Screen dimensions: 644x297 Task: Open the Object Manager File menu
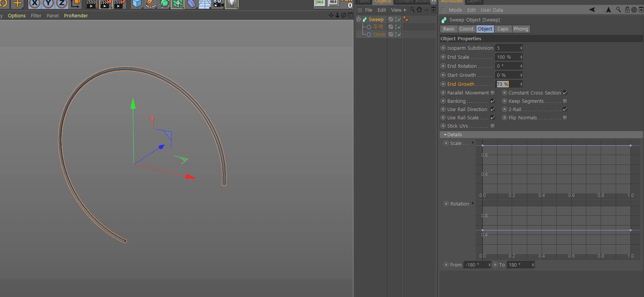tap(369, 10)
